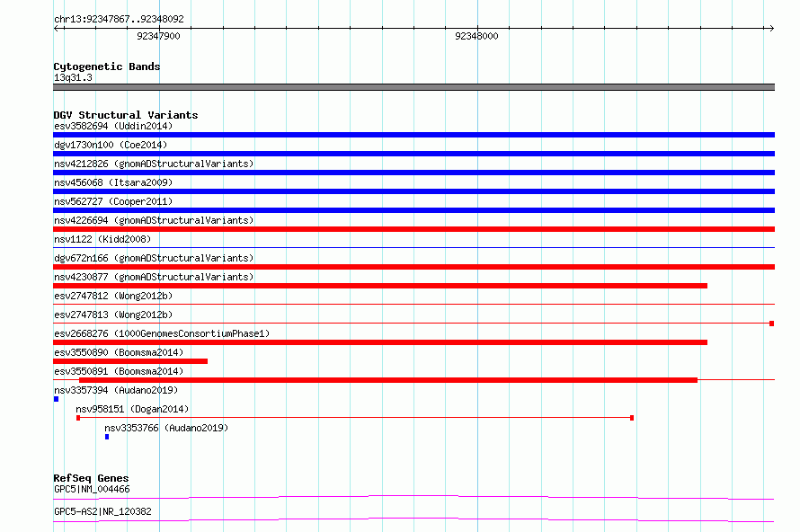Click the magenta line of GPC5|NM_004466
This screenshot has width=800, height=532.
pos(413,497)
